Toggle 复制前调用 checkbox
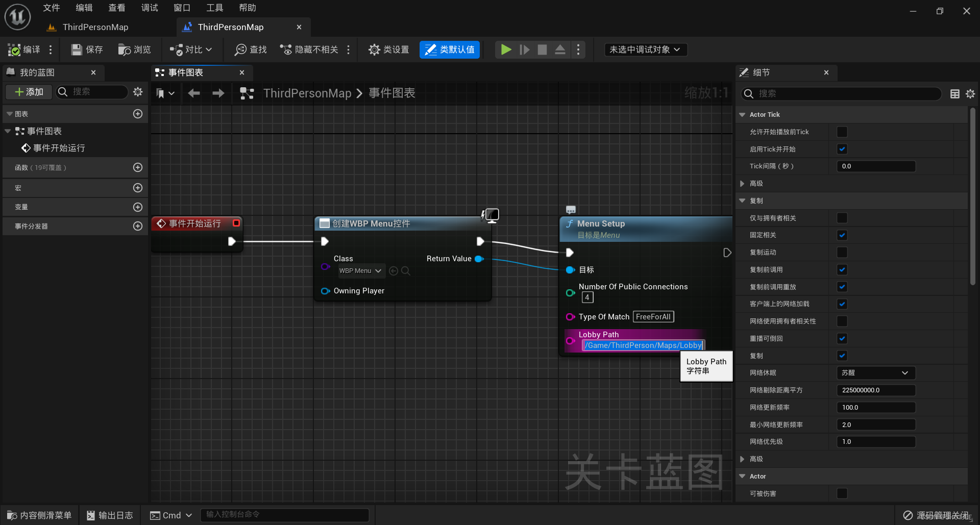This screenshot has height=525, width=980. 842,269
